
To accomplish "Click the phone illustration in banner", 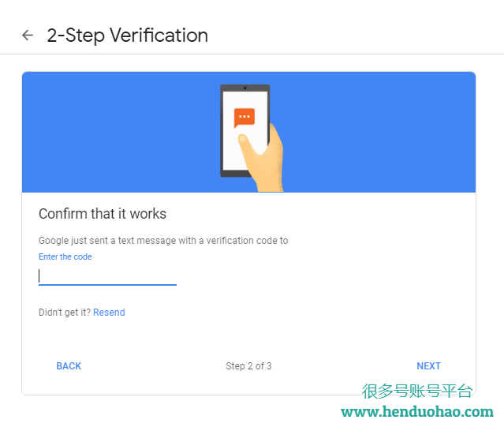I will pyautogui.click(x=245, y=131).
